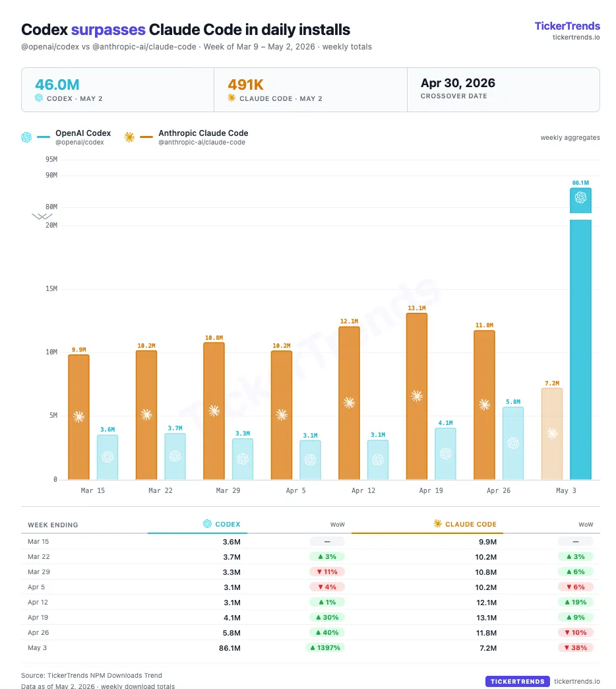Click the starburst icon in the 10.8M bar
The image size is (616, 689).
click(214, 411)
